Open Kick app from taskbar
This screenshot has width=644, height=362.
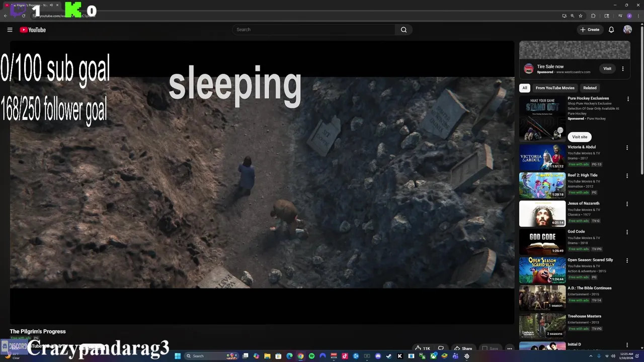pyautogui.click(x=399, y=356)
